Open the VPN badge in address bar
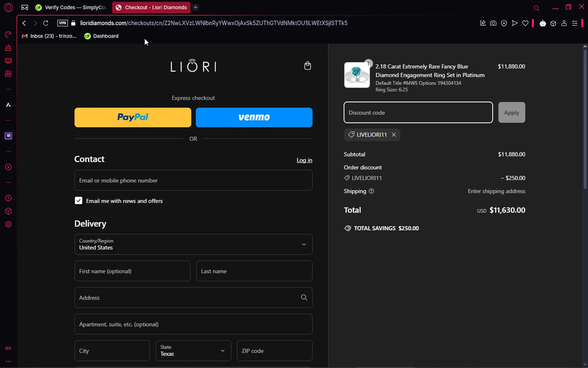Image resolution: width=588 pixels, height=368 pixels. coord(62,23)
